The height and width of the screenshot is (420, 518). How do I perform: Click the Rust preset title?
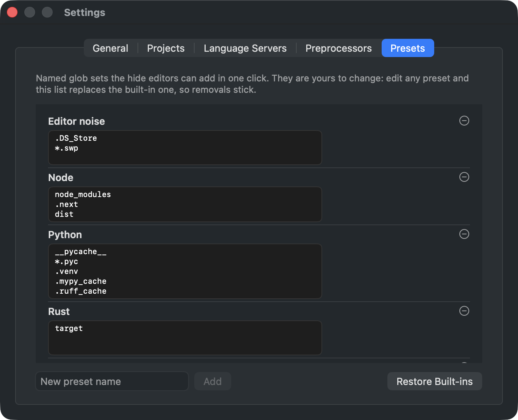(59, 312)
